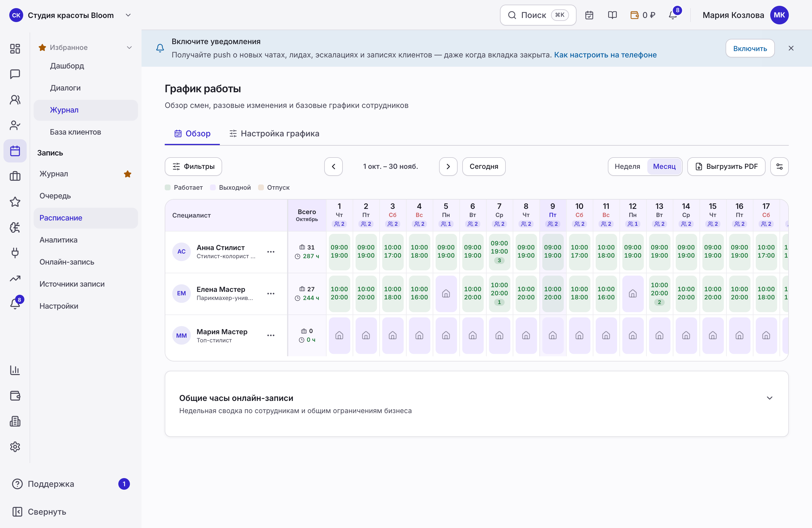Click Сегодня button
This screenshot has width=812, height=528.
[x=483, y=167]
